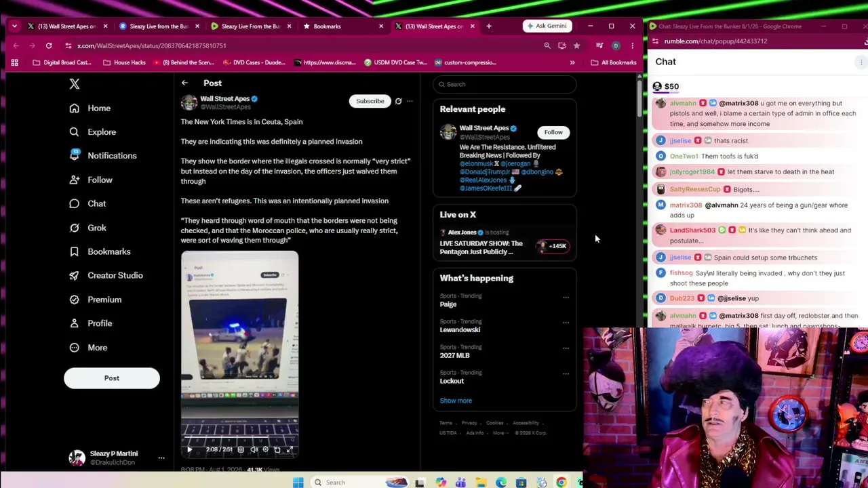Screen dimensions: 868x488
Task: Toggle video closed captions
Action: coord(241,449)
